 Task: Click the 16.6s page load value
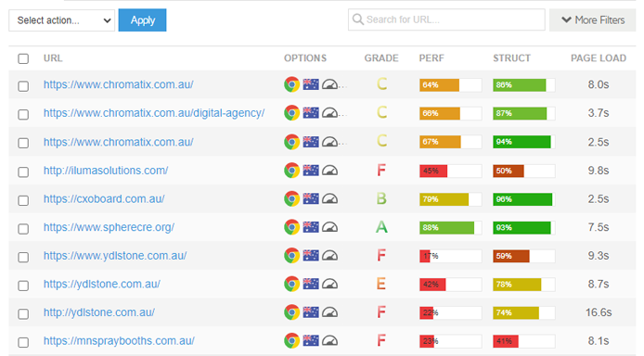coord(599,312)
